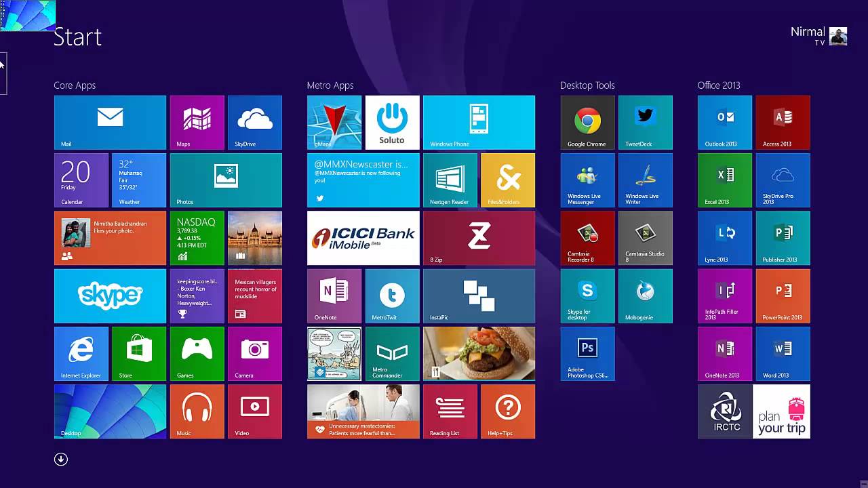Launch Adobe Photoshop CS6 tile
The width and height of the screenshot is (868, 488).
pyautogui.click(x=587, y=354)
